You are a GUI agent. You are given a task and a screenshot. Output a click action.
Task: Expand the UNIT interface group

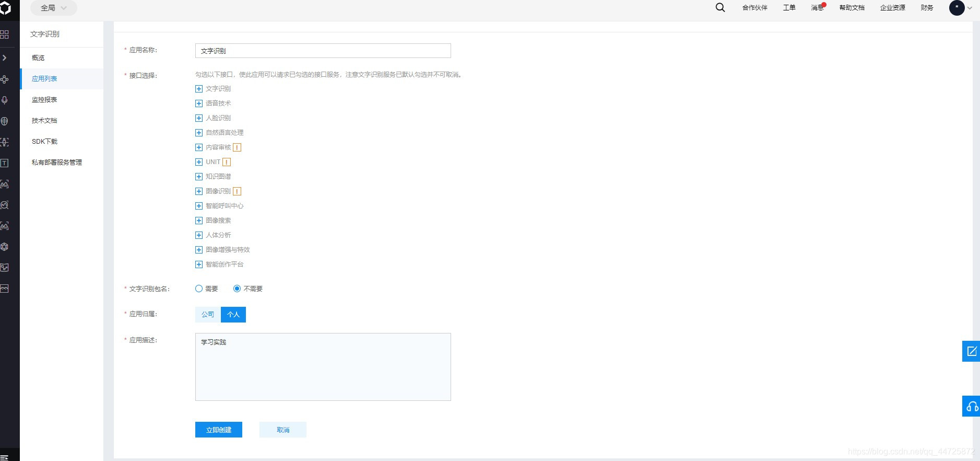click(198, 162)
